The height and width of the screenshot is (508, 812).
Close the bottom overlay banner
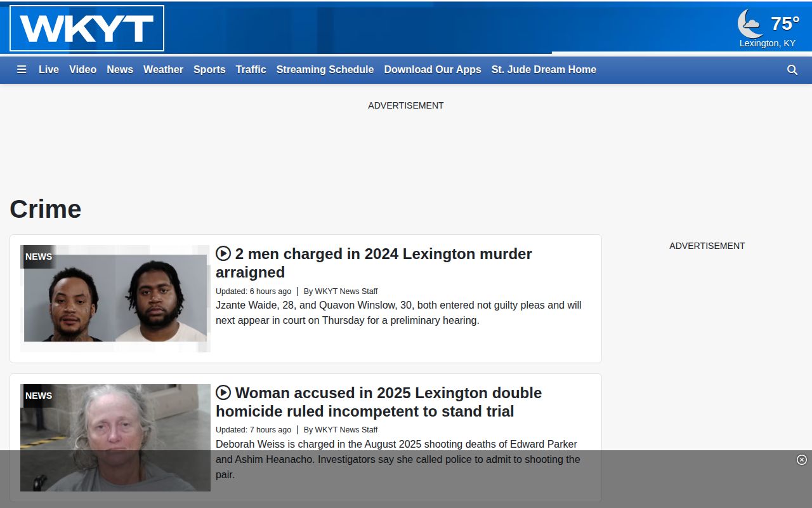[802, 460]
